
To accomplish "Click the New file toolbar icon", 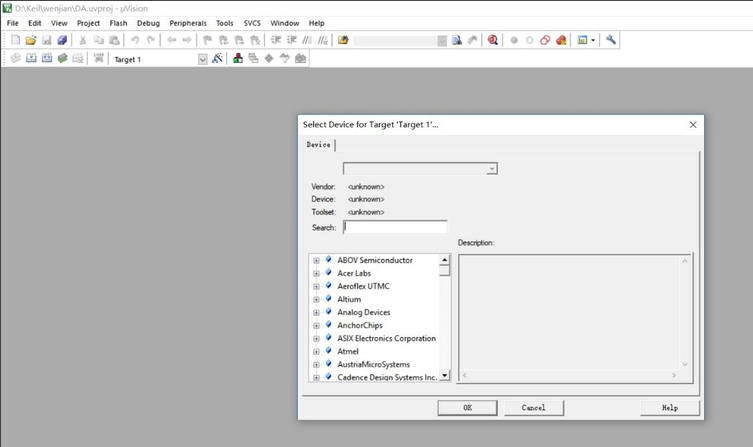I will coord(15,40).
